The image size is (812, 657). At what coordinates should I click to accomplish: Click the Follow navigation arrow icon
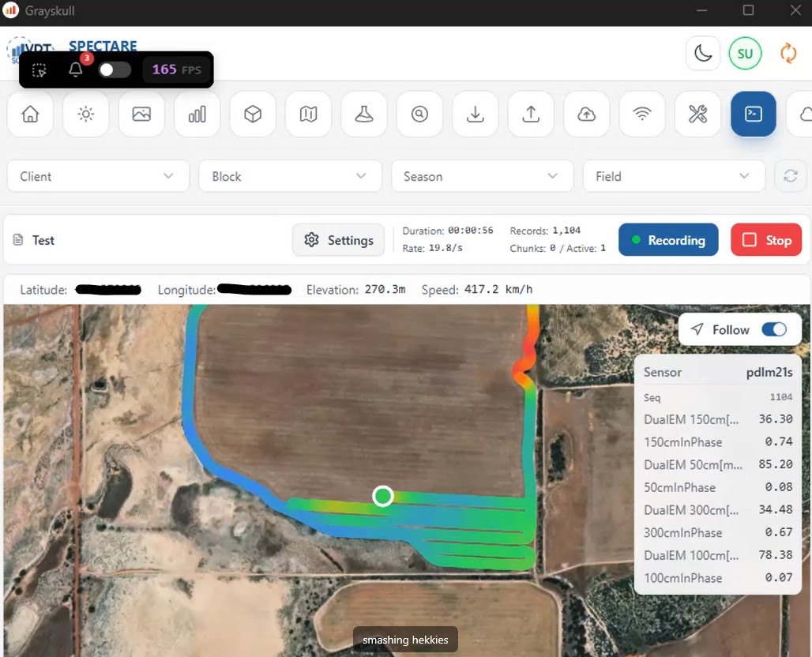point(697,329)
